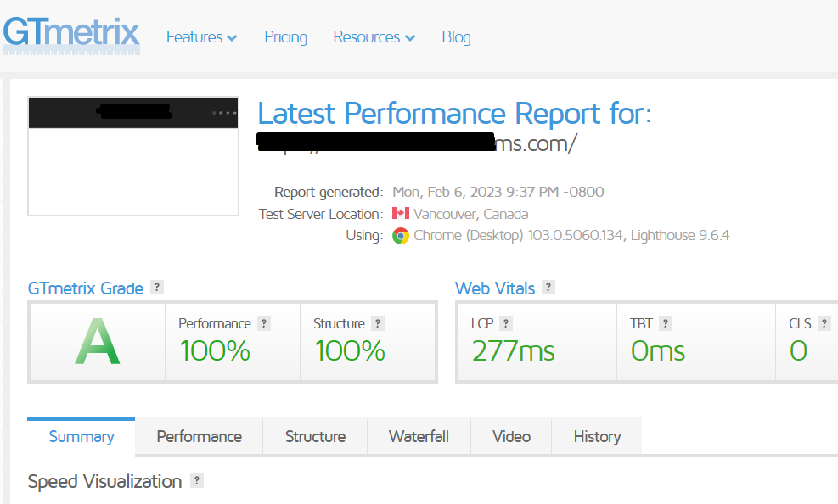
Task: Expand the Features chevron arrow
Action: tap(231, 37)
